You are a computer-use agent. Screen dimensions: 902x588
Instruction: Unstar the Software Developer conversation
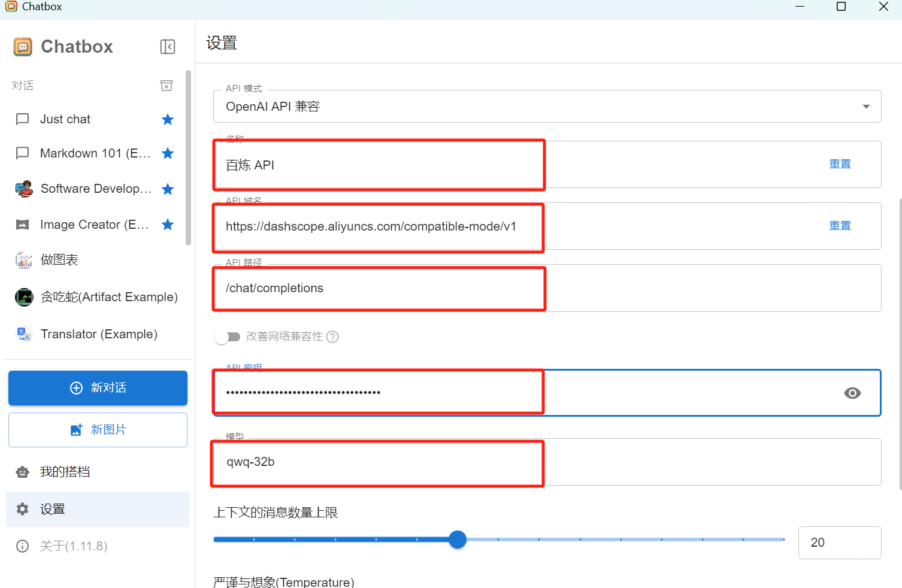click(x=168, y=189)
